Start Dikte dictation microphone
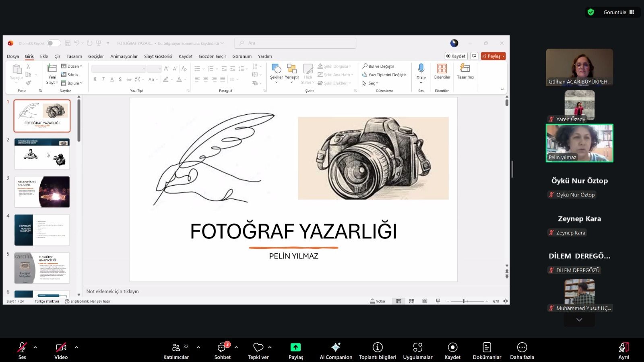Image resolution: width=644 pixels, height=362 pixels. point(421,68)
